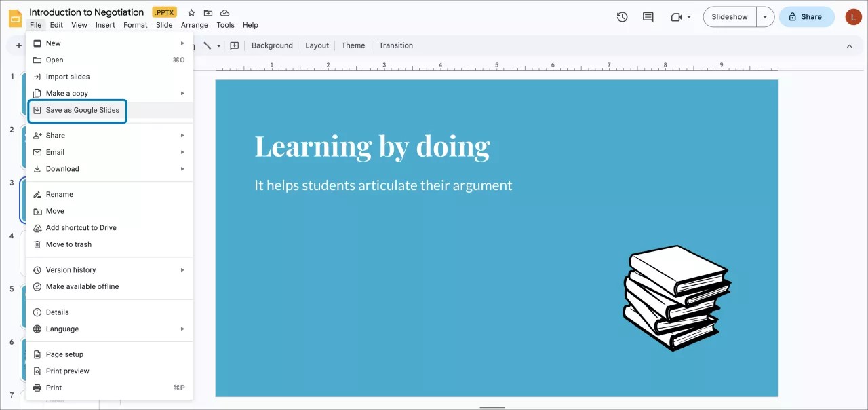This screenshot has width=868, height=410.
Task: Open the Meet camera dropdown arrow
Action: (688, 17)
